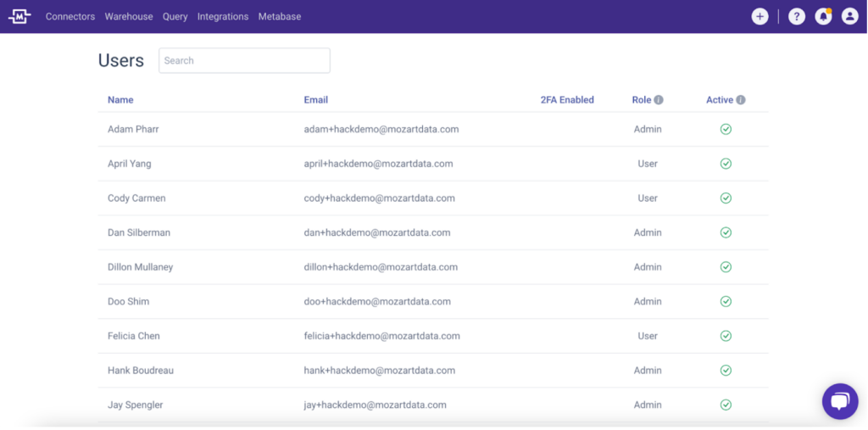Screen dimensions: 868x430
Task: Click email jay+hackdemo@mozartdata.com
Action: 375,405
